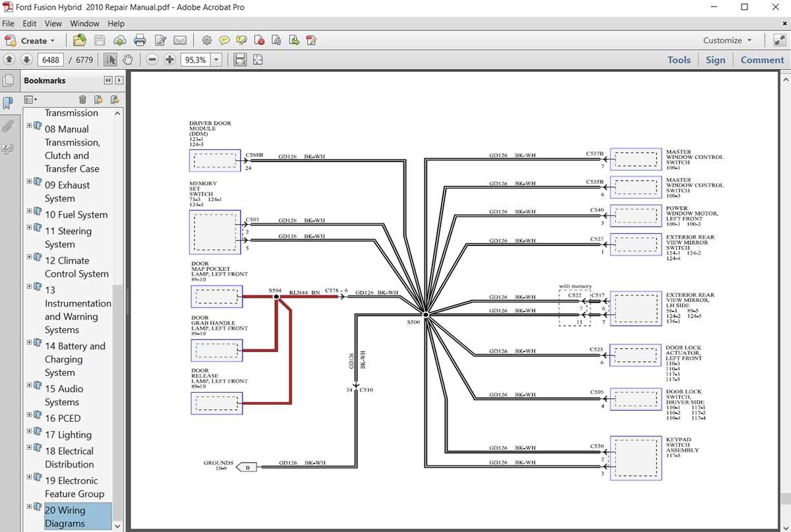Click the expand panel arrow beside Bookmarks
Screen dimensions: 791x532
pyautogui.click(x=119, y=80)
